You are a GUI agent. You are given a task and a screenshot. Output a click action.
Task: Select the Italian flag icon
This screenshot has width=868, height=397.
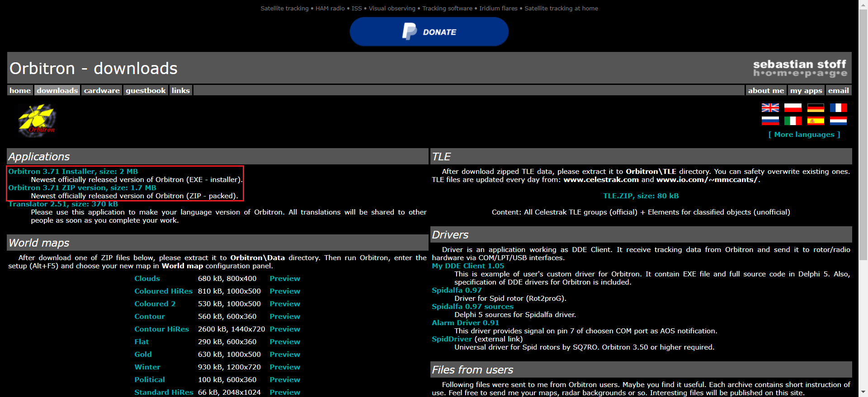click(x=793, y=121)
